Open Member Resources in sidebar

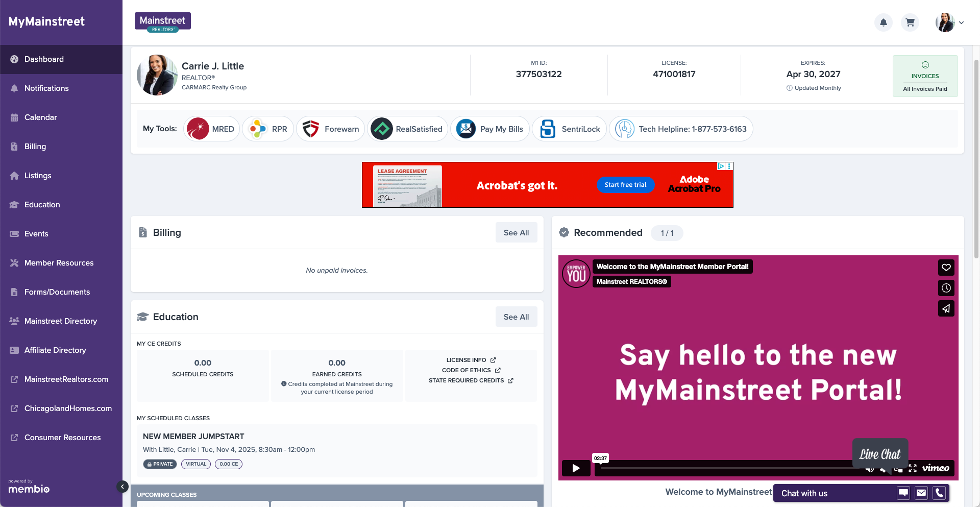click(x=61, y=263)
